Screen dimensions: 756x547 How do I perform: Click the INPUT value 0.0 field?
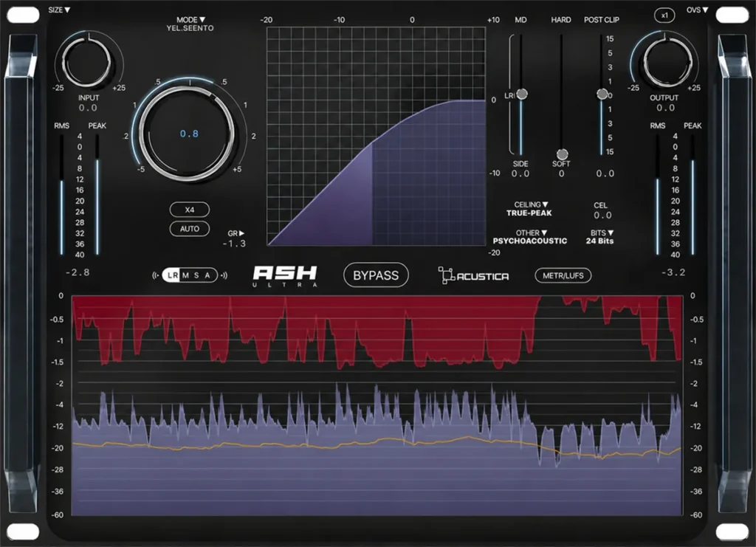88,108
